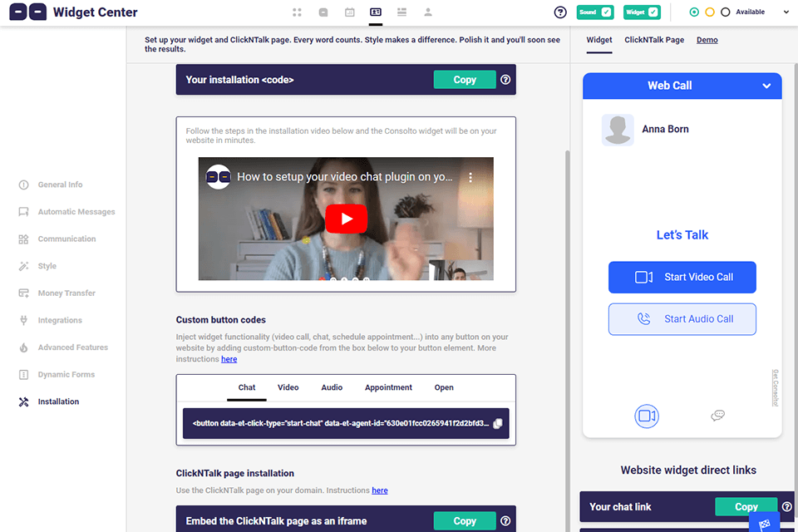Copy the start-chat button code snippet

coord(498,424)
